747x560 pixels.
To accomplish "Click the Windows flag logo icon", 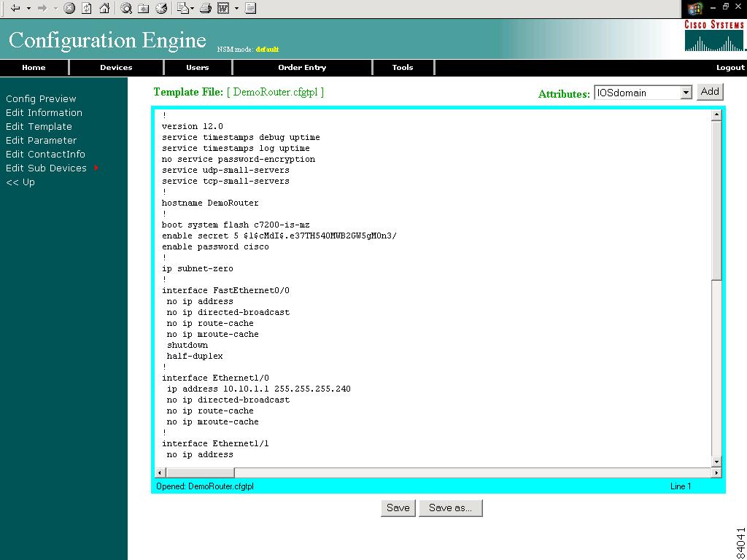I will click(695, 9).
